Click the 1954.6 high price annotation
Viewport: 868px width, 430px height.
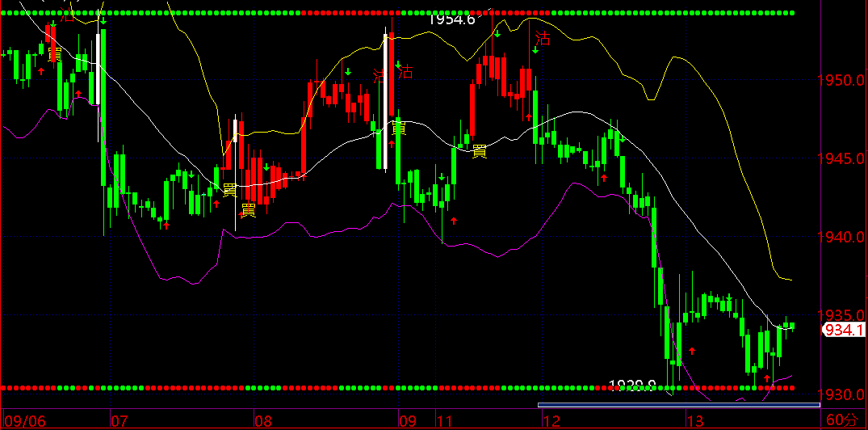click(x=451, y=19)
